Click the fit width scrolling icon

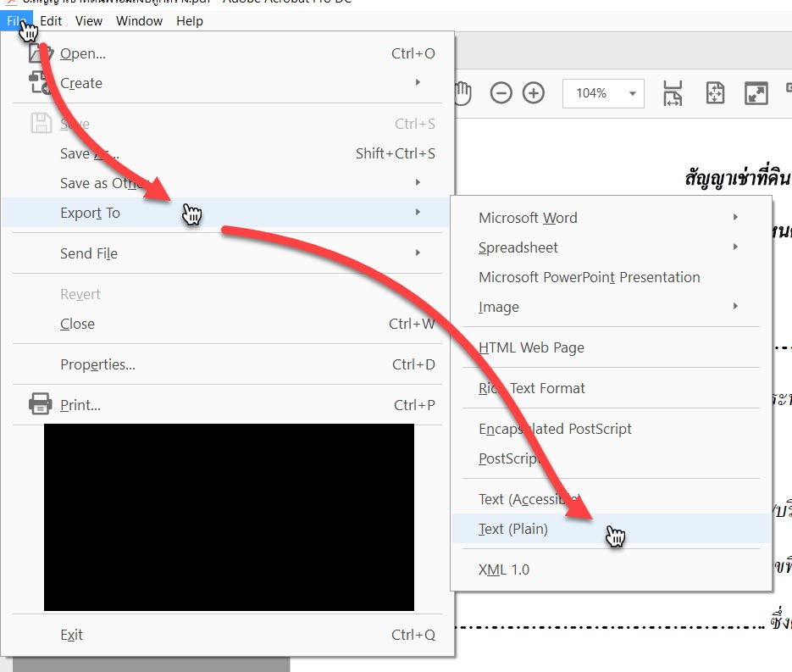pyautogui.click(x=673, y=93)
